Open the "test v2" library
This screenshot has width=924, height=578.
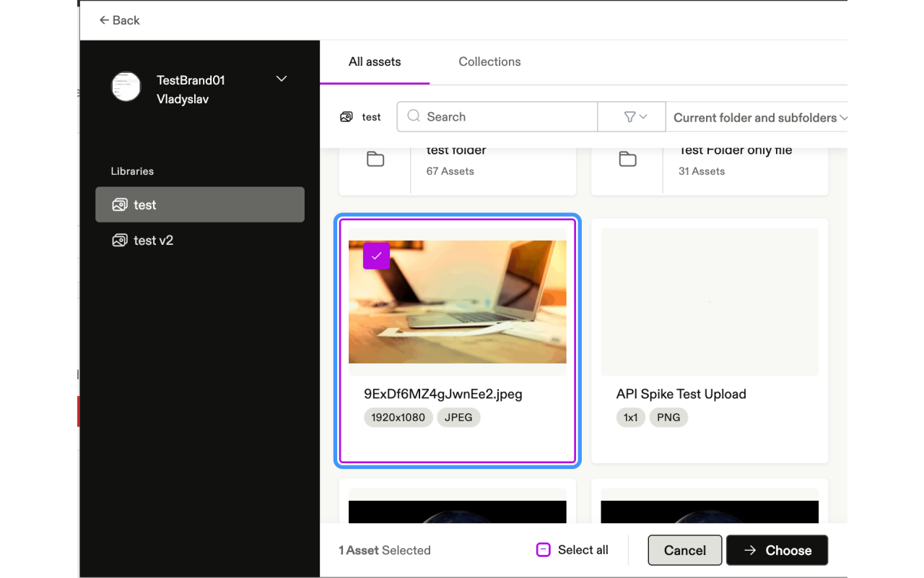coord(200,241)
